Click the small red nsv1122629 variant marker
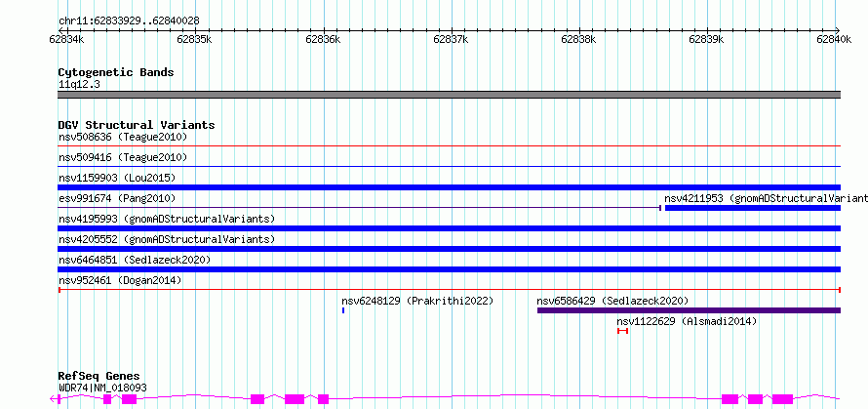The width and height of the screenshot is (868, 409). [x=623, y=331]
